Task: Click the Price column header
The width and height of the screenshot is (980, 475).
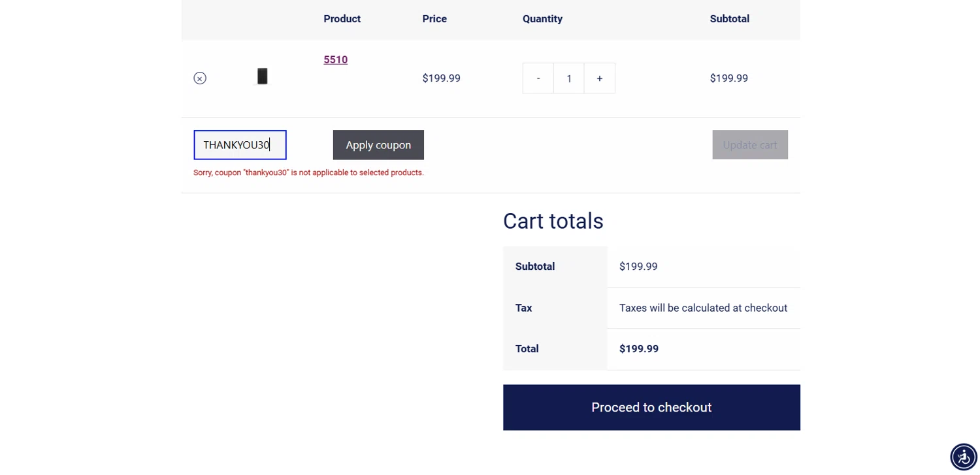Action: 434,19
